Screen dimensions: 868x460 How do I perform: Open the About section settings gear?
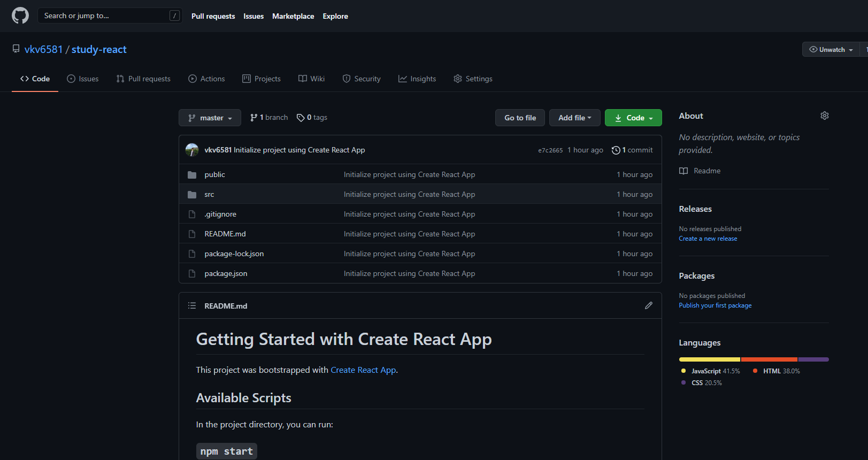tap(825, 116)
